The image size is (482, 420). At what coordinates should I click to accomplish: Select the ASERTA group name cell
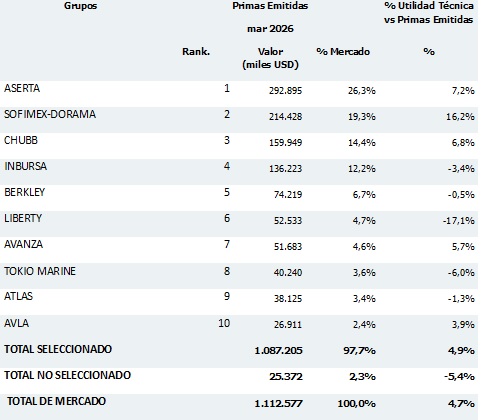22,88
